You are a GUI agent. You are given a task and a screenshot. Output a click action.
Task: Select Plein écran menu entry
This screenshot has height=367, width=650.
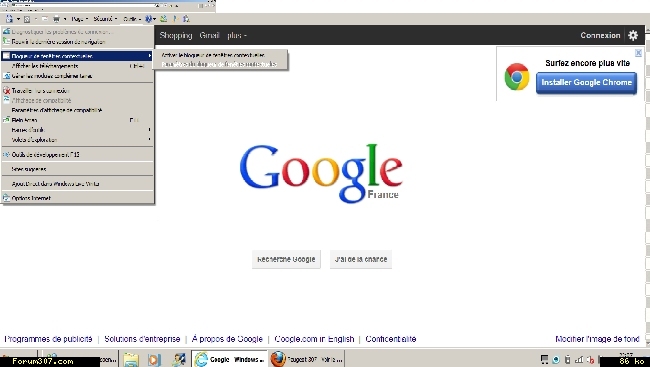click(78, 120)
